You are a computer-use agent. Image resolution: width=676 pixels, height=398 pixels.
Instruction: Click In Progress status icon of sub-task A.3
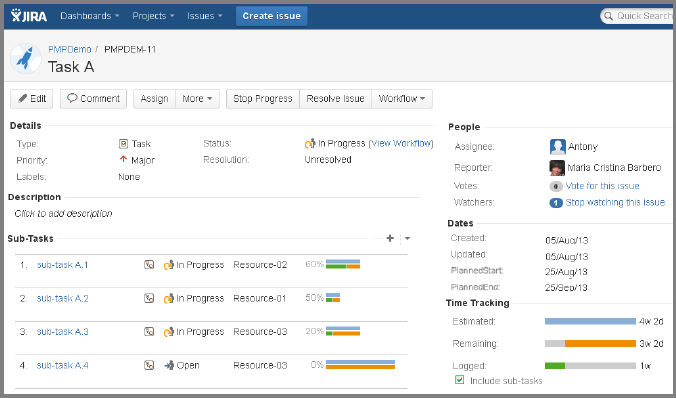point(169,332)
